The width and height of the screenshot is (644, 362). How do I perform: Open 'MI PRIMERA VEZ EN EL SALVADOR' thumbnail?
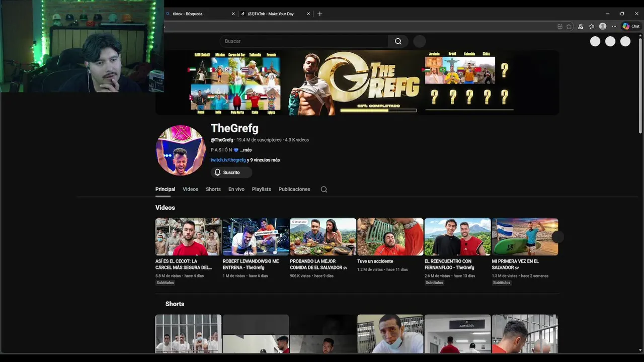(525, 237)
